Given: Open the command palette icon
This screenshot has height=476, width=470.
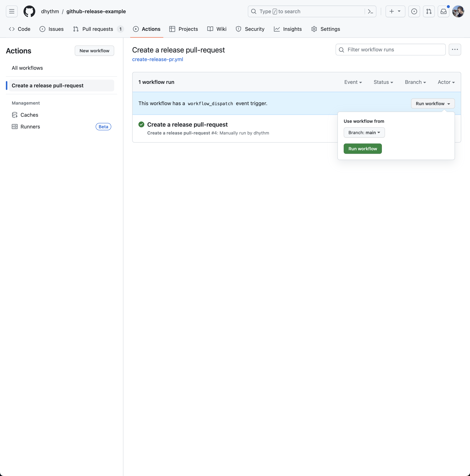Looking at the screenshot, I should (x=370, y=11).
